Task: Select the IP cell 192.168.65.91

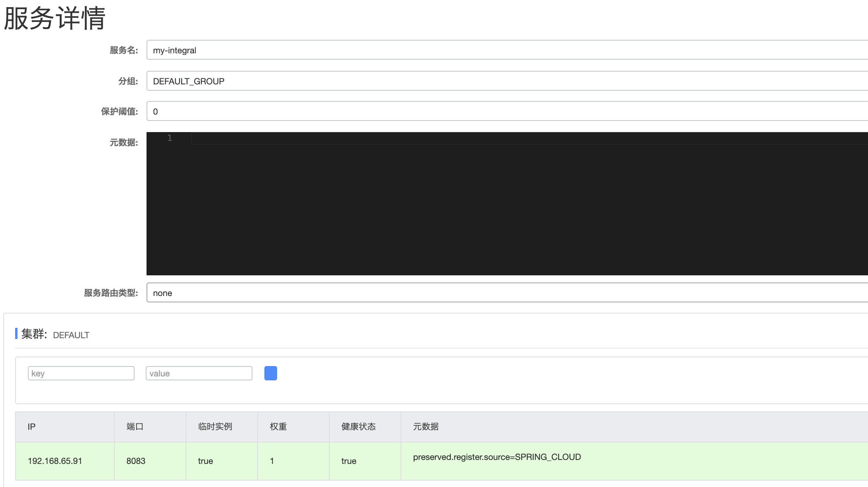Action: coord(65,461)
